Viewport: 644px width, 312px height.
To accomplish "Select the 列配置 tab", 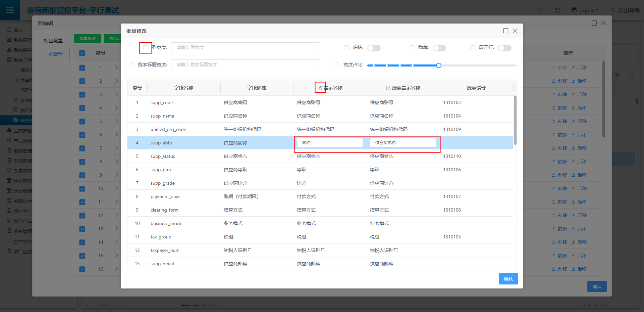I will point(55,54).
